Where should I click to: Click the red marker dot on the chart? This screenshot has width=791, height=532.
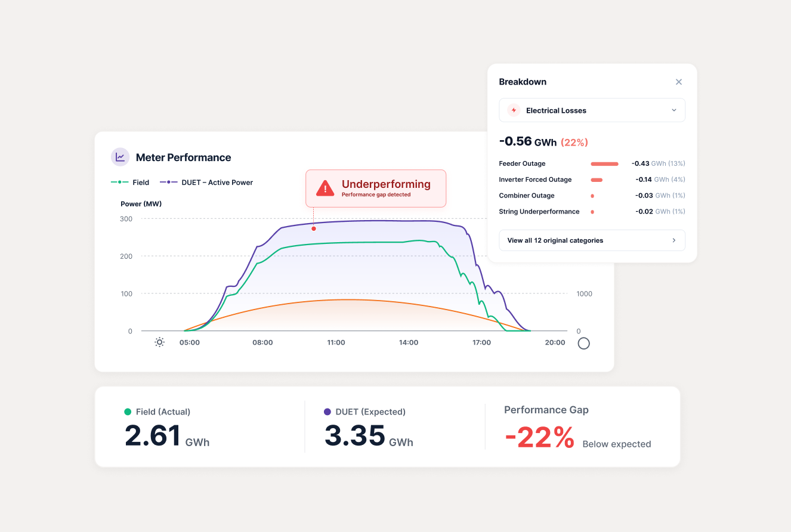coord(313,228)
